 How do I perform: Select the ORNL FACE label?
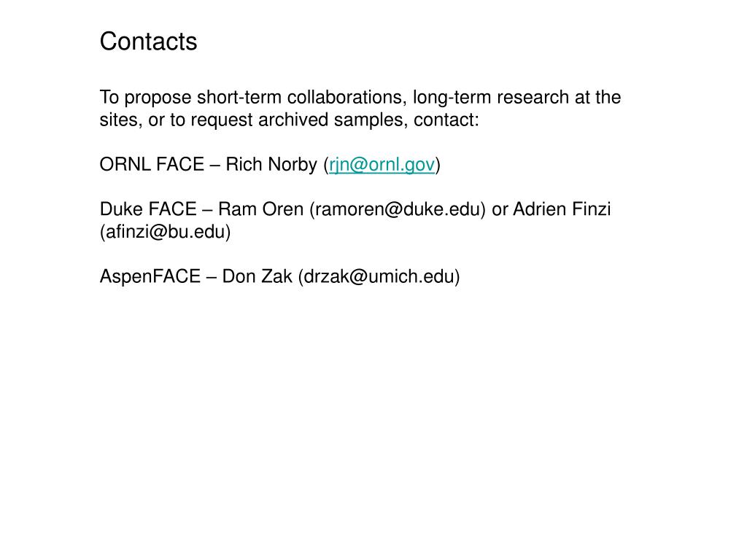[152, 165]
